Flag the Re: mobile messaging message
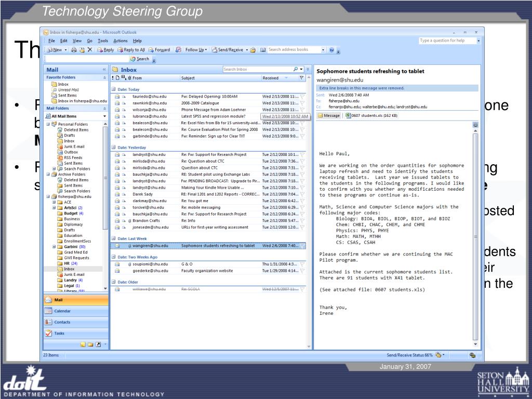Screen dimensions: 532x399 (x=302, y=208)
